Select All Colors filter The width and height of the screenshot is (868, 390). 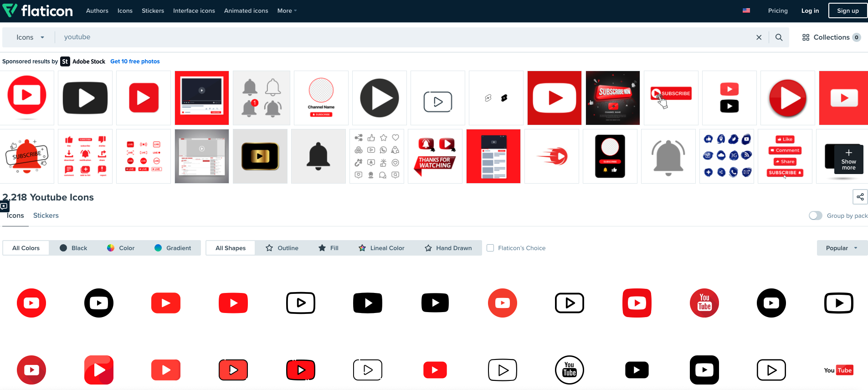coord(26,248)
